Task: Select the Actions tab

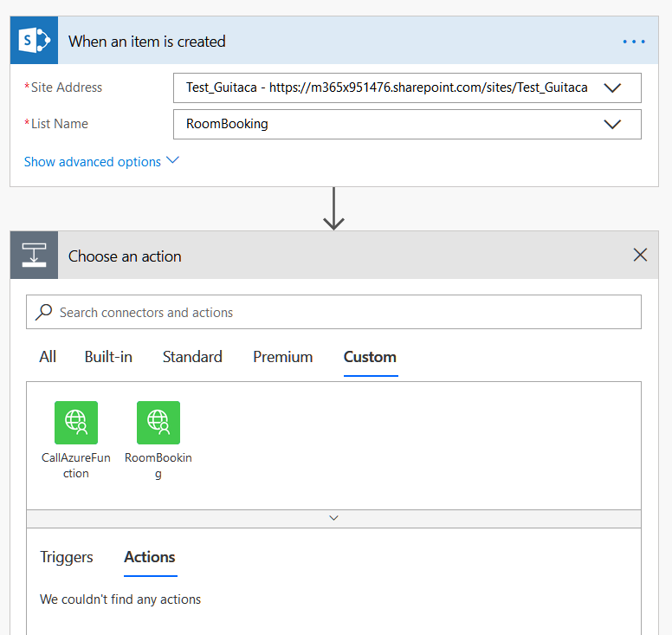Action: click(150, 557)
